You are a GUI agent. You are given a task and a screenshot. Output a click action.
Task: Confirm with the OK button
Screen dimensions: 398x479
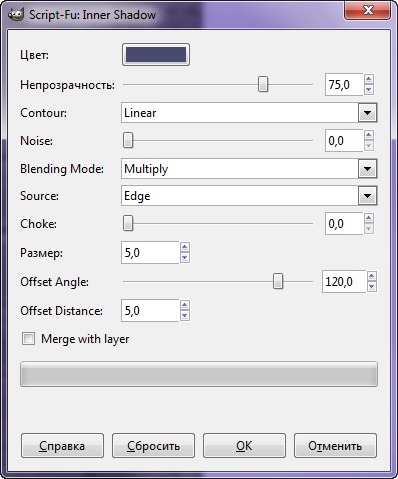tap(244, 446)
